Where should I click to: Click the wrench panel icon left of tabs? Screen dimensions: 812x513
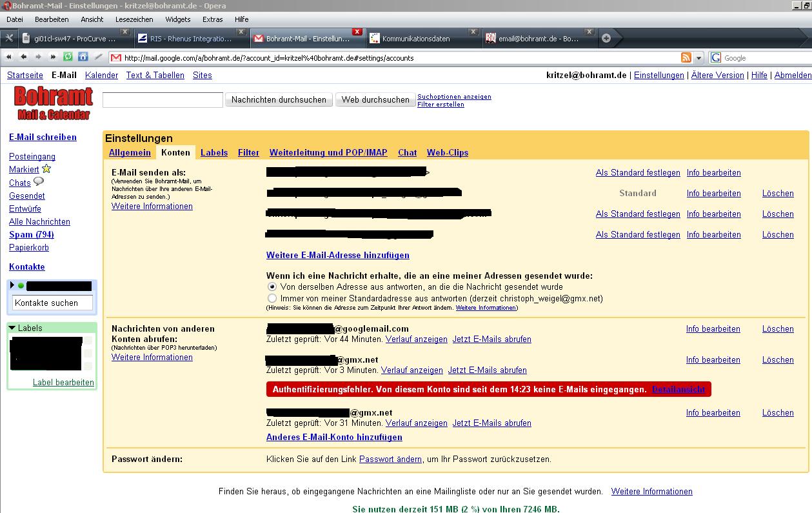(x=9, y=38)
